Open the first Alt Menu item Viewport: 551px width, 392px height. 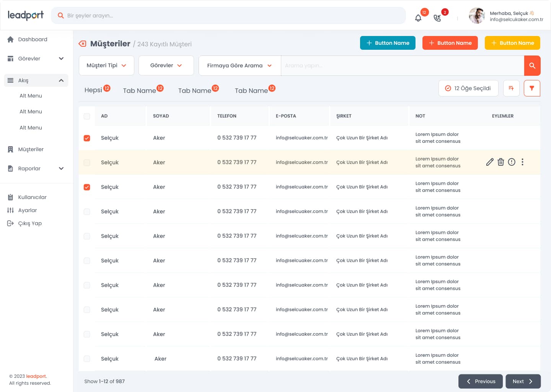point(31,96)
